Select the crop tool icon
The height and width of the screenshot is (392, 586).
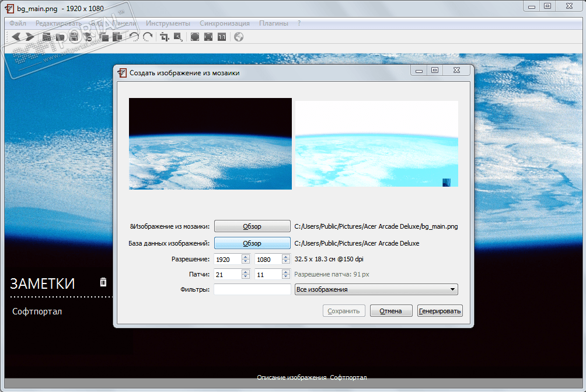[x=165, y=37]
